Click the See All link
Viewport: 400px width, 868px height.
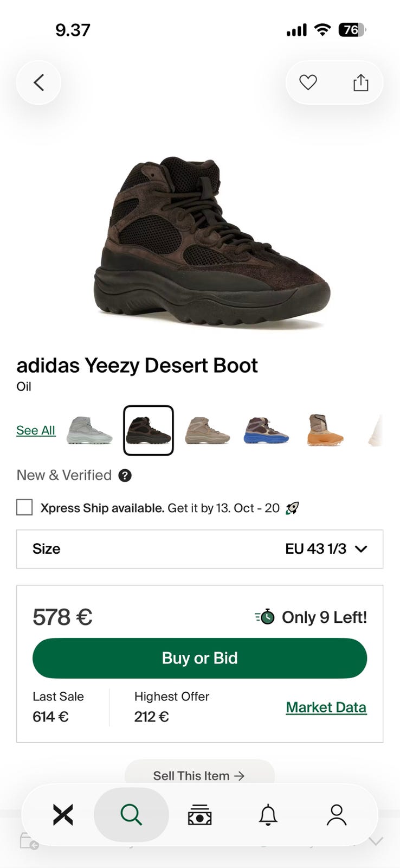[x=36, y=430]
